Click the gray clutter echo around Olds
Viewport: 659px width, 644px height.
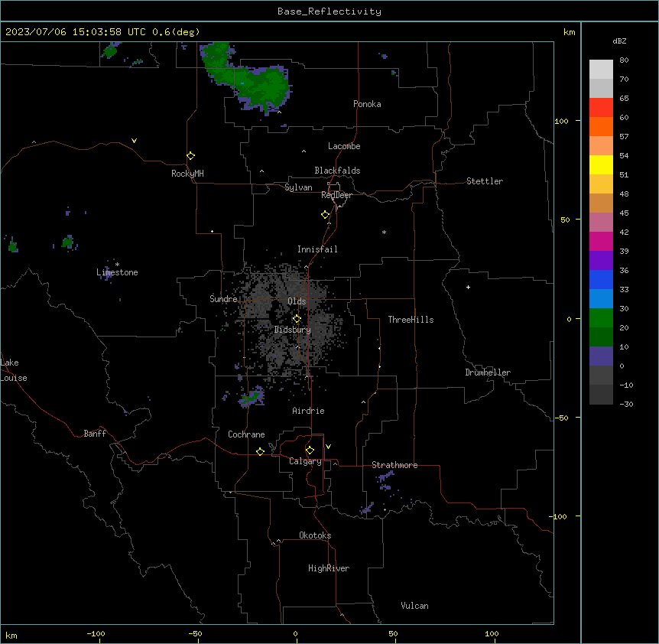290,320
